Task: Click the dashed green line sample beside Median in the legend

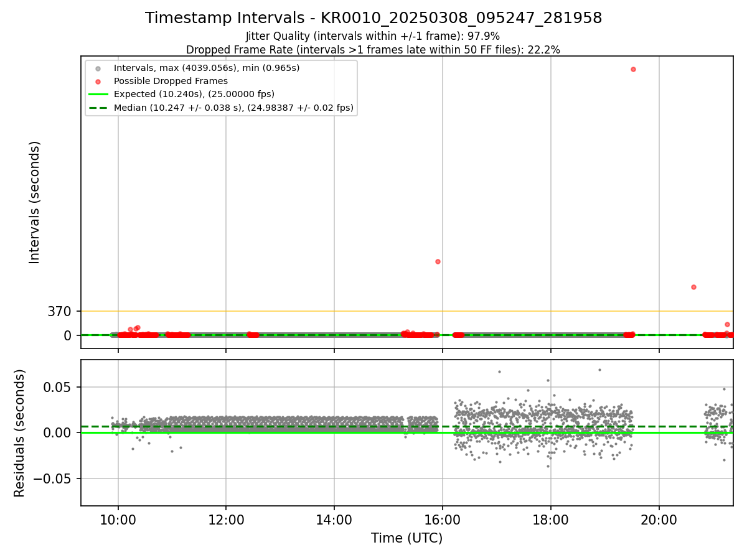Action: (98, 108)
